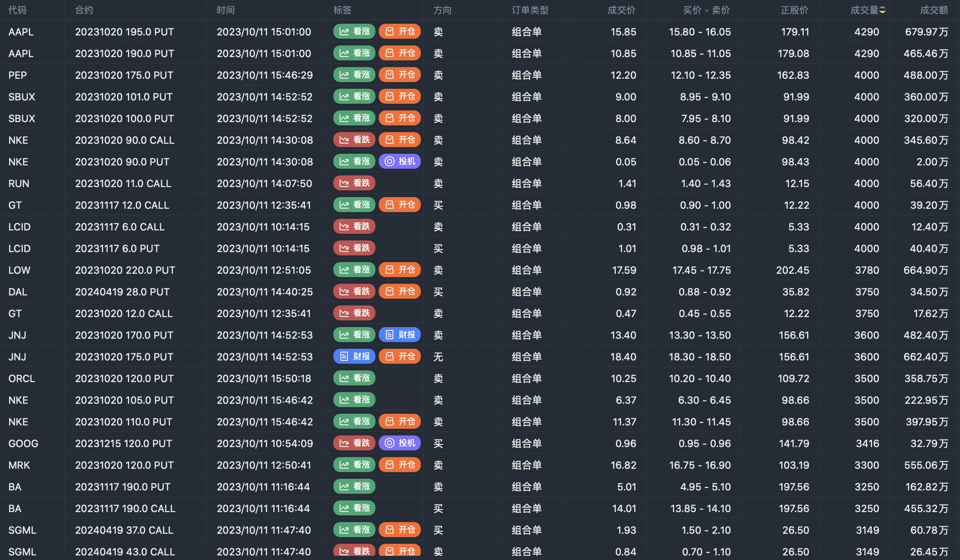Click the volume value 3780
Image resolution: width=960 pixels, height=560 pixels.
click(867, 270)
